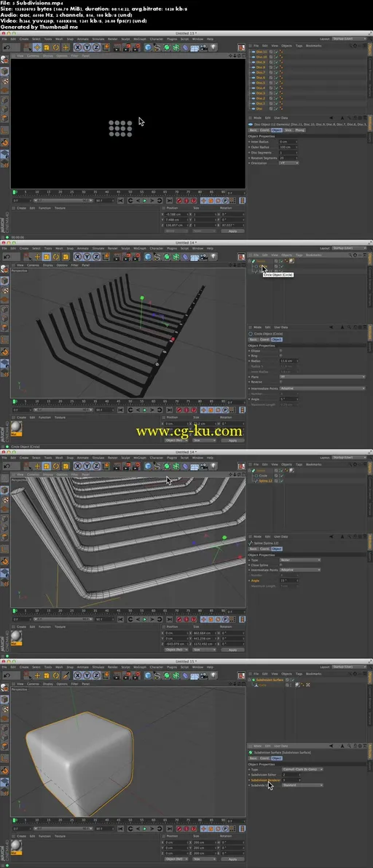The image size is (373, 868).
Task: Click Apply button in Untitled 13 coordinates
Action: (x=233, y=231)
